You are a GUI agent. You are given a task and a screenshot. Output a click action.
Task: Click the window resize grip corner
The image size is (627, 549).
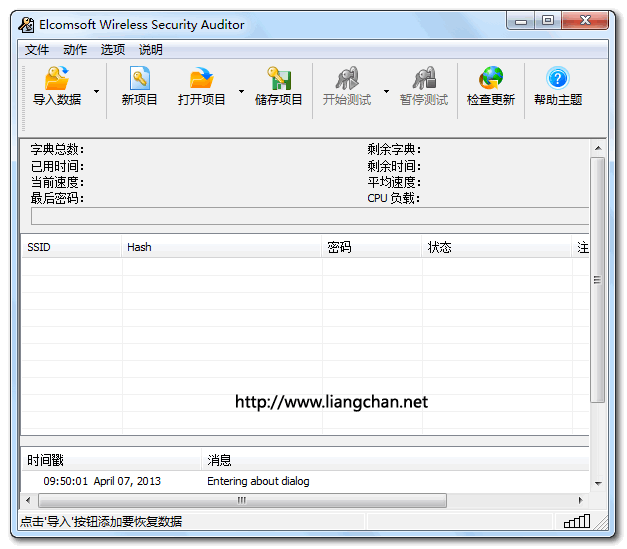pos(601,522)
